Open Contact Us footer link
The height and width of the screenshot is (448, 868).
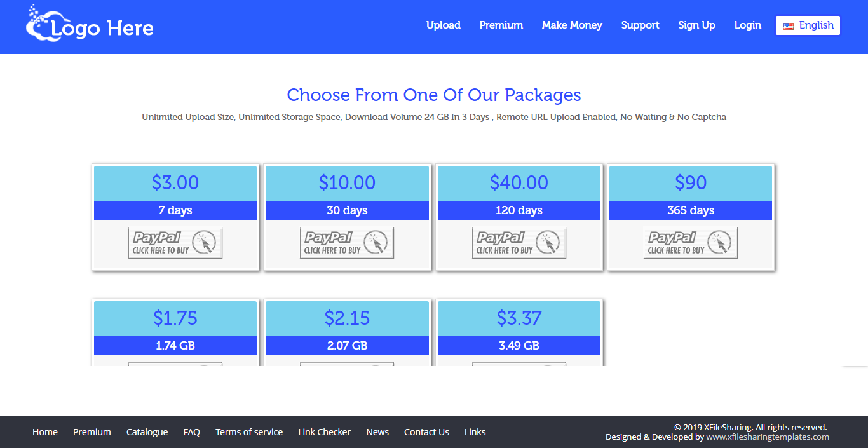click(x=426, y=432)
